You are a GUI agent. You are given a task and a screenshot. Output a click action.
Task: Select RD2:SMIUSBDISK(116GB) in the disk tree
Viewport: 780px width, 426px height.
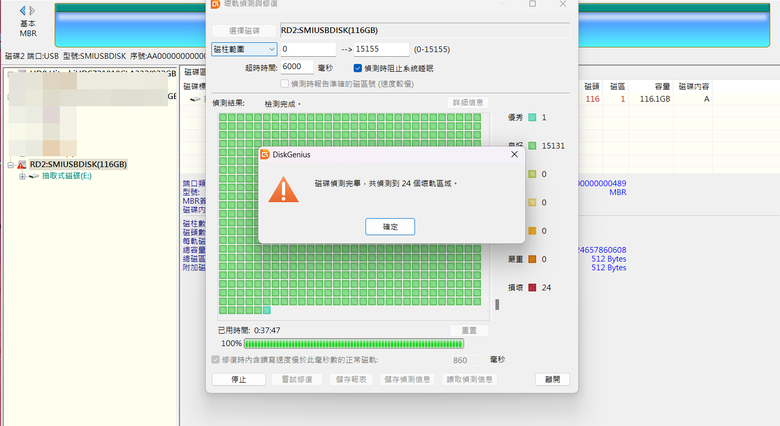[78, 164]
